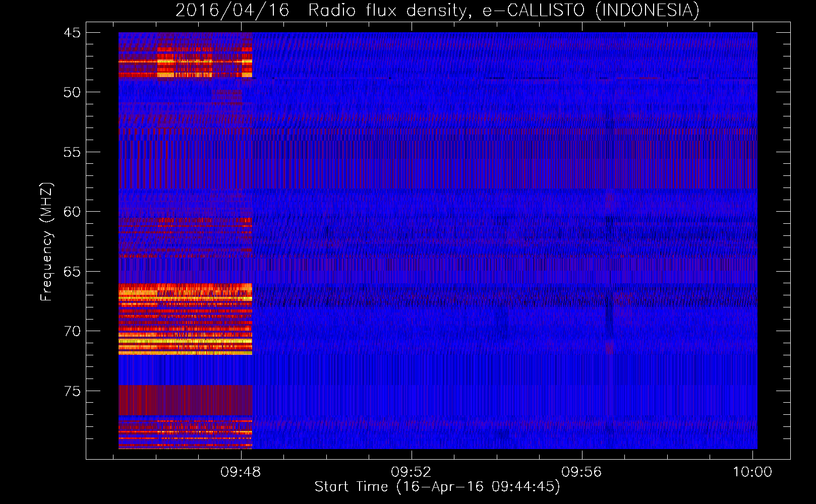Click the 09:48 time tick label

[241, 472]
